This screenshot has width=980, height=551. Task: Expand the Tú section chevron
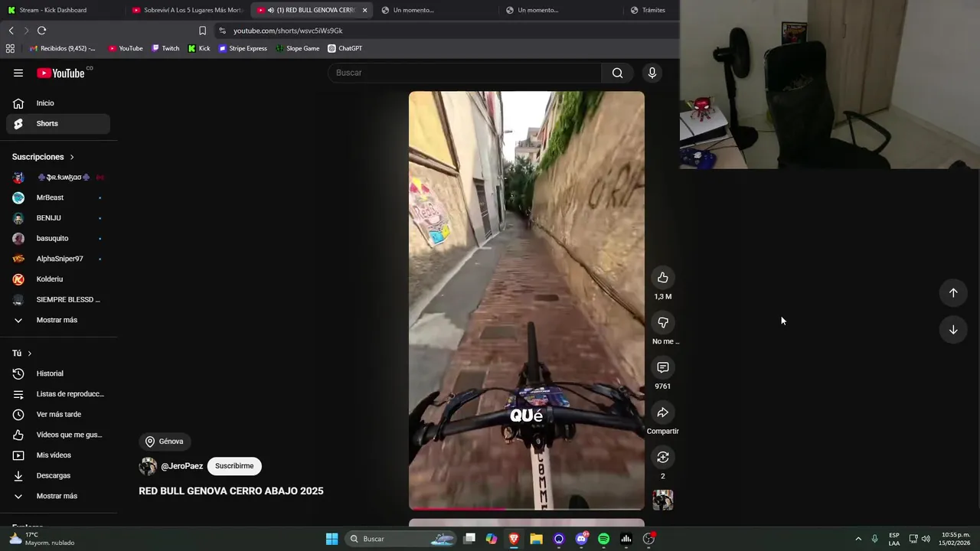pyautogui.click(x=29, y=354)
